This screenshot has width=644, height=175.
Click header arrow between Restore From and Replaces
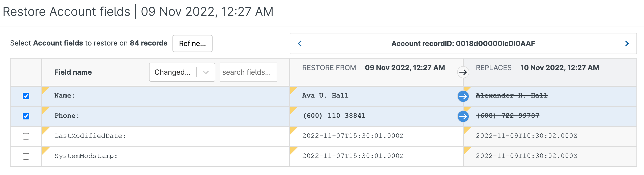(463, 72)
